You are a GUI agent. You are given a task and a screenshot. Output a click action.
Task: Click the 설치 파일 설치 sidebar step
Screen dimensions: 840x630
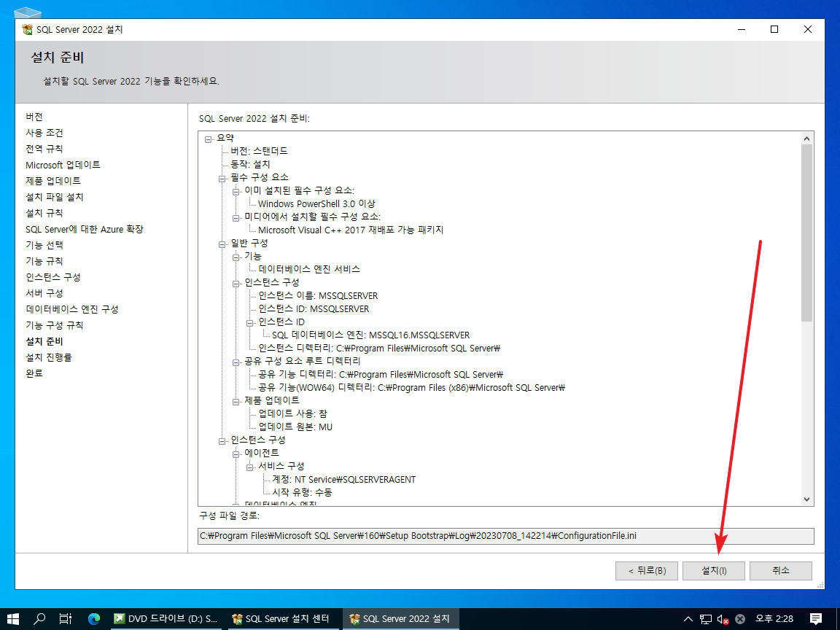coord(55,197)
